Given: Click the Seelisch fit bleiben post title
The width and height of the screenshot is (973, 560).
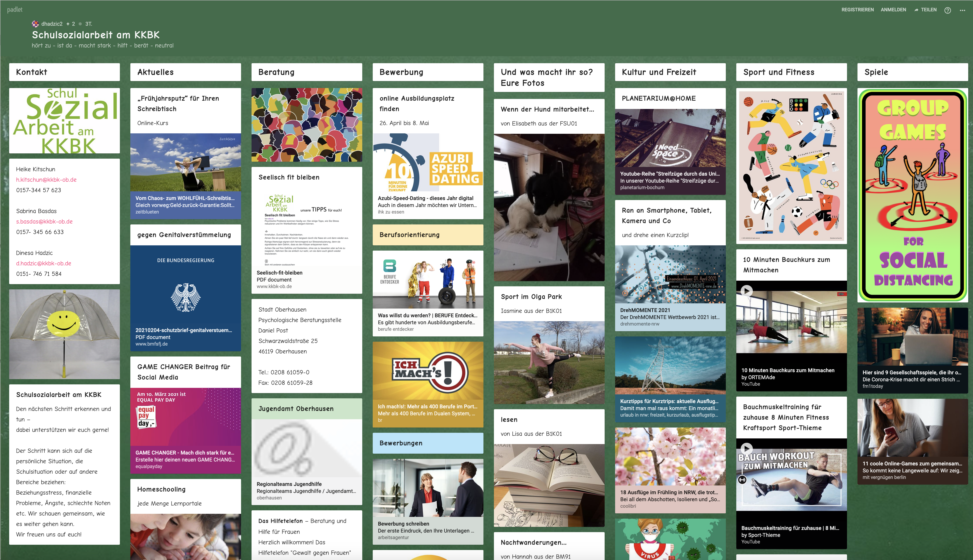Looking at the screenshot, I should 289,177.
